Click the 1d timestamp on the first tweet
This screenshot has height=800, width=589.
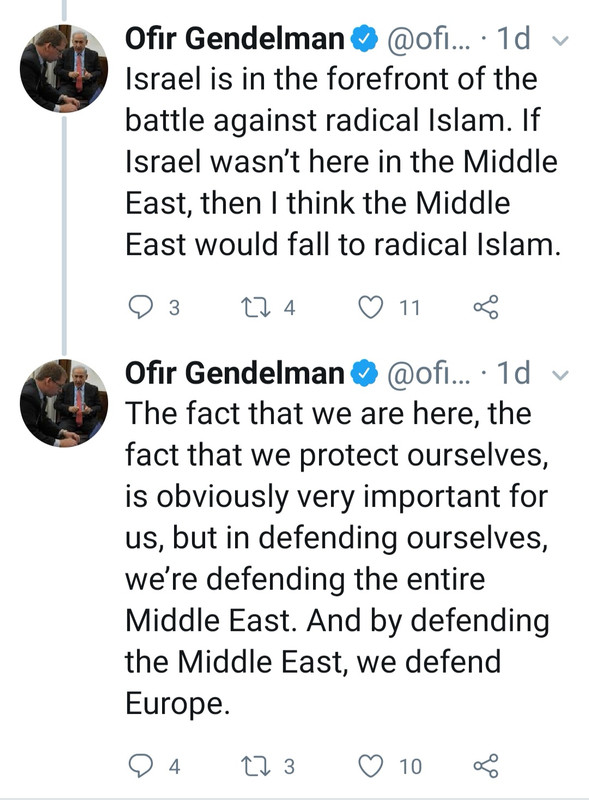click(513, 39)
